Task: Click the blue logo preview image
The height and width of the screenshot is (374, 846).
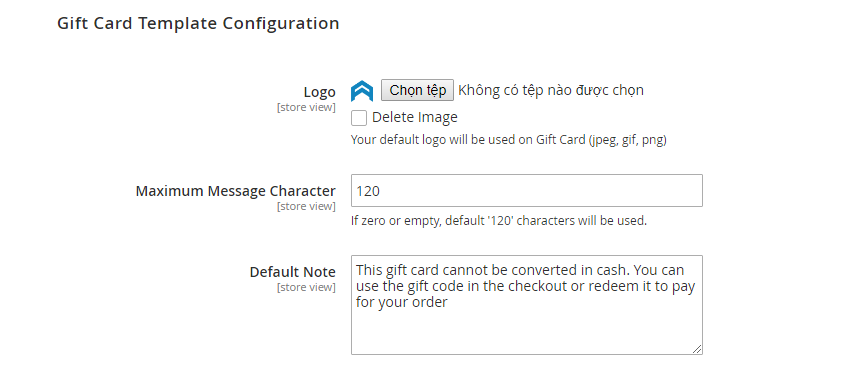Action: click(361, 91)
